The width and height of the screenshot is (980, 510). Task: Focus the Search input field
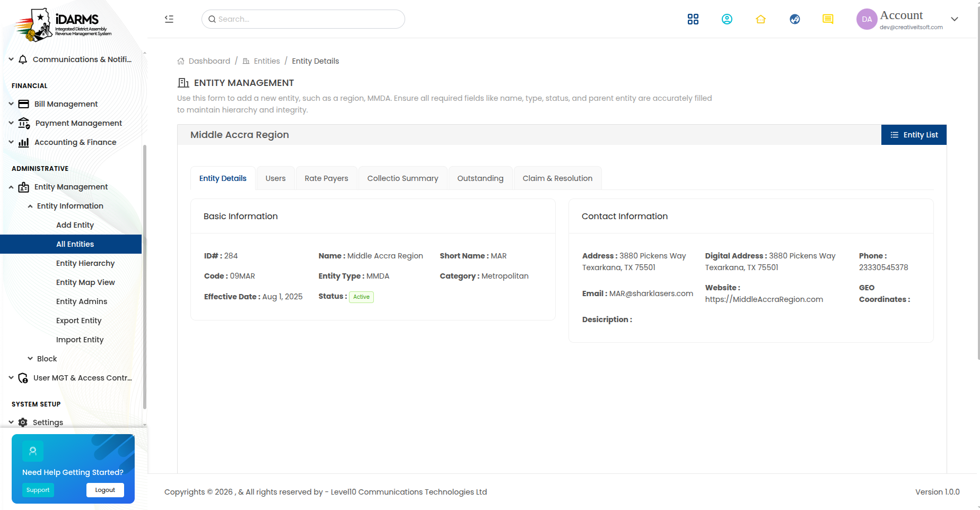303,19
